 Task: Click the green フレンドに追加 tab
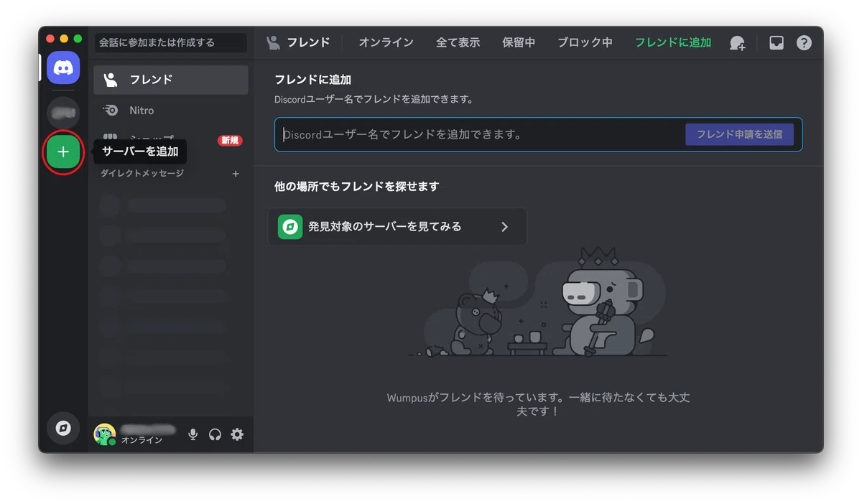(x=673, y=42)
